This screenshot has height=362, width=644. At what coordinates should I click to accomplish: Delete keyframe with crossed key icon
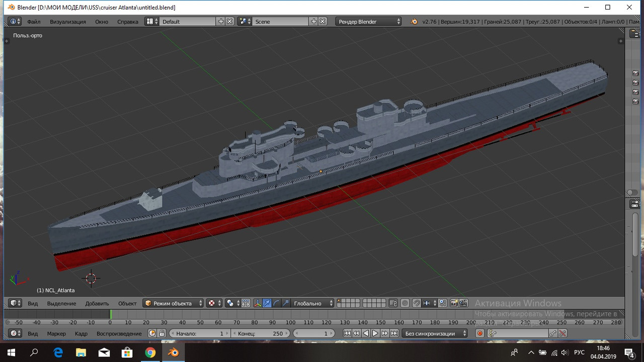click(563, 333)
